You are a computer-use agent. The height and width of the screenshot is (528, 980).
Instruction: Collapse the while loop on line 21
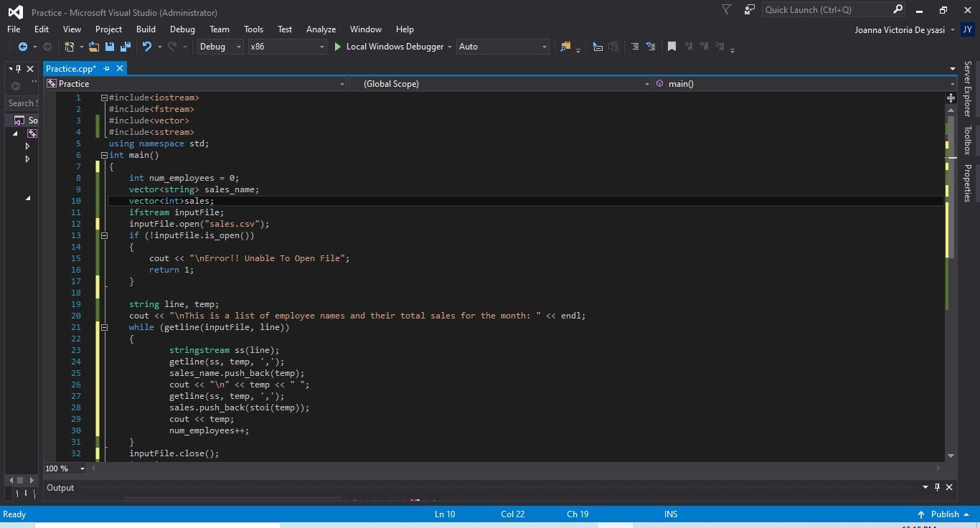[104, 327]
